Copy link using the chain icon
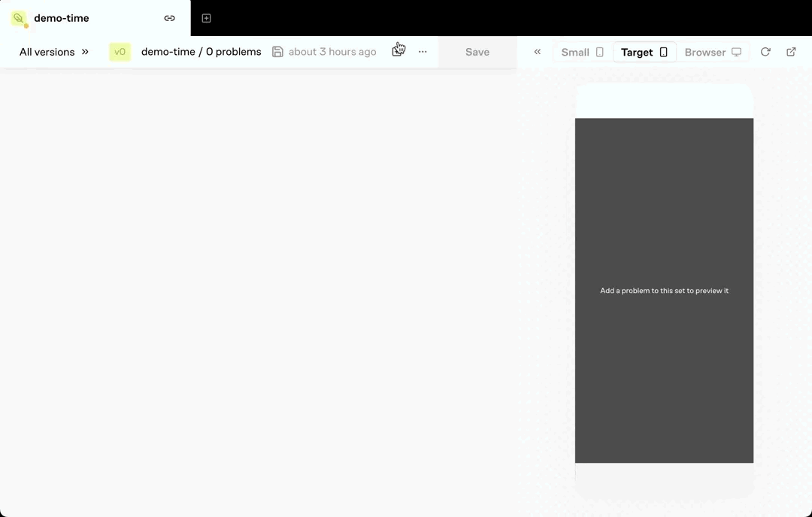 [169, 18]
